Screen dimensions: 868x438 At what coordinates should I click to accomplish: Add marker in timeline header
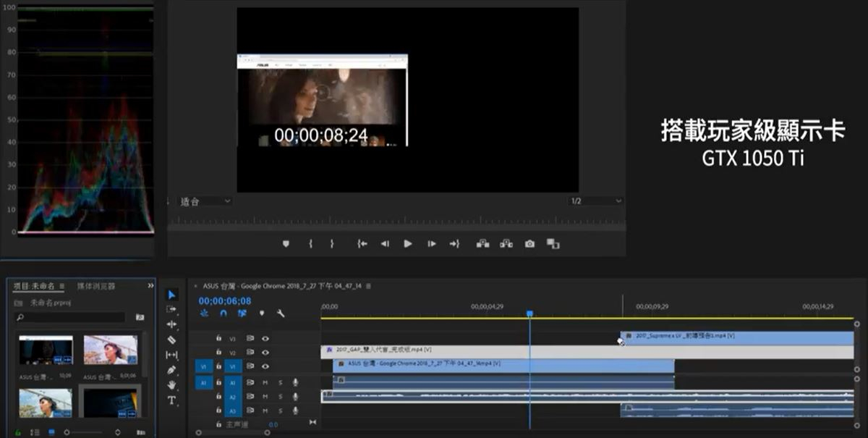click(262, 313)
